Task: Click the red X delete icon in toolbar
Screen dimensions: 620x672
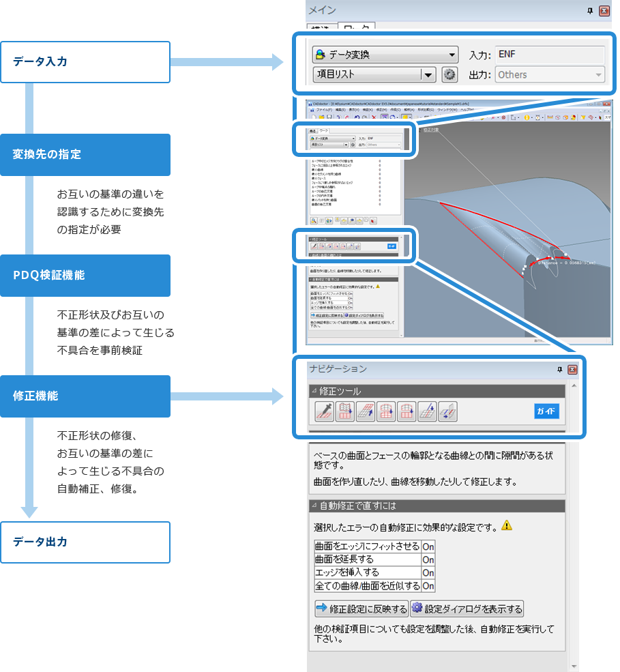Action: tap(374, 117)
